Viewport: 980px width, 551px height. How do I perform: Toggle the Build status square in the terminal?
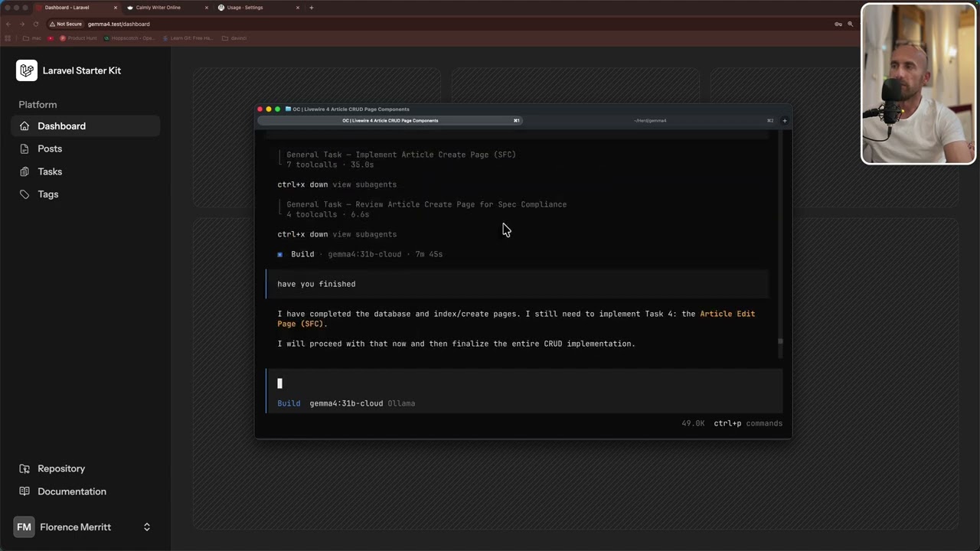(x=280, y=254)
